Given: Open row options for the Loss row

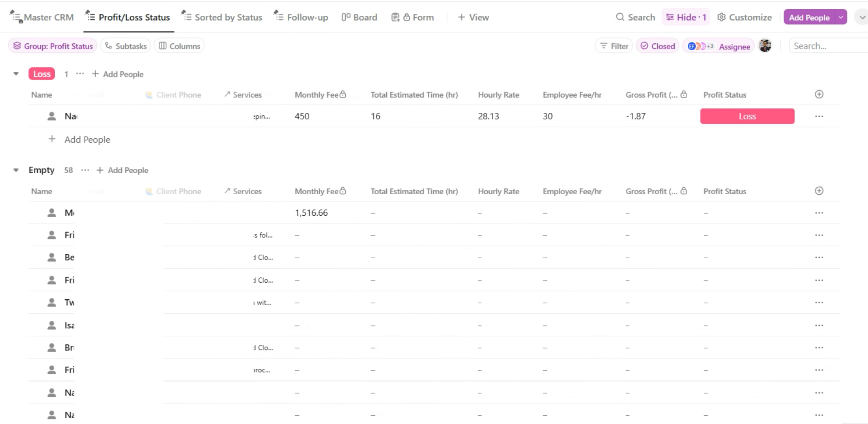Looking at the screenshot, I should pos(819,116).
